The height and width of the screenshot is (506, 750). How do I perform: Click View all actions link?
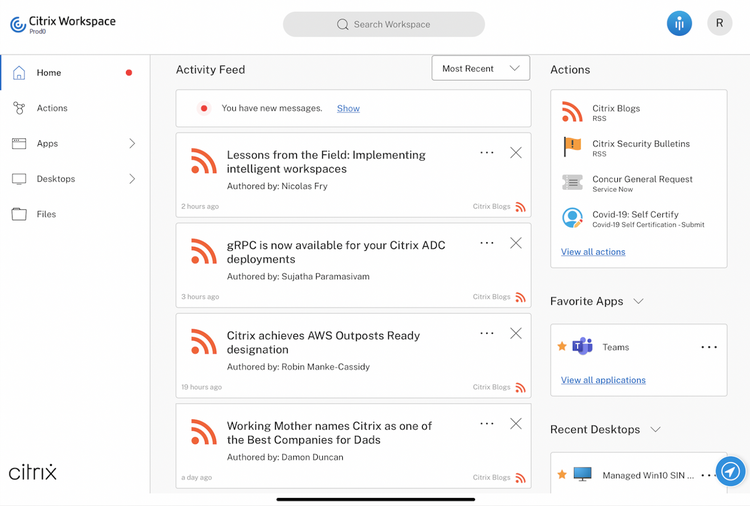(593, 252)
